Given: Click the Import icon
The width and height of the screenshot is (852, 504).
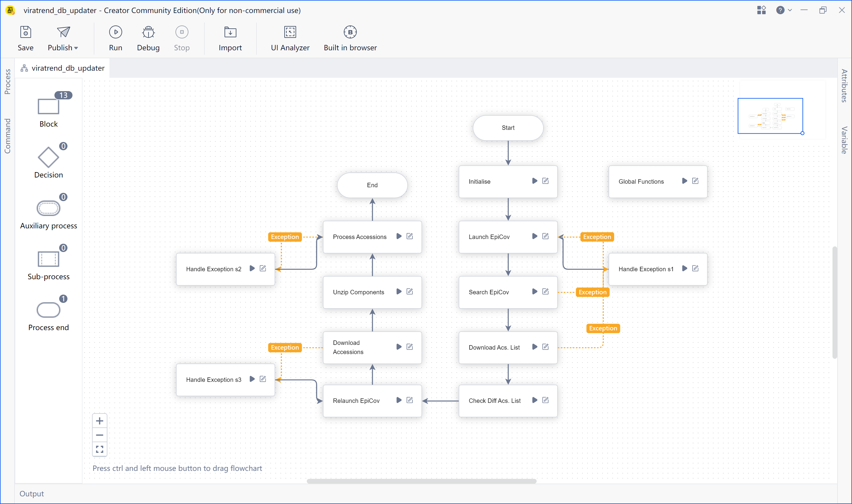Looking at the screenshot, I should [230, 32].
